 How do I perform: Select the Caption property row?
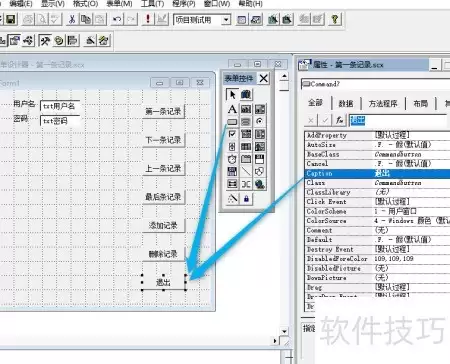(x=377, y=173)
